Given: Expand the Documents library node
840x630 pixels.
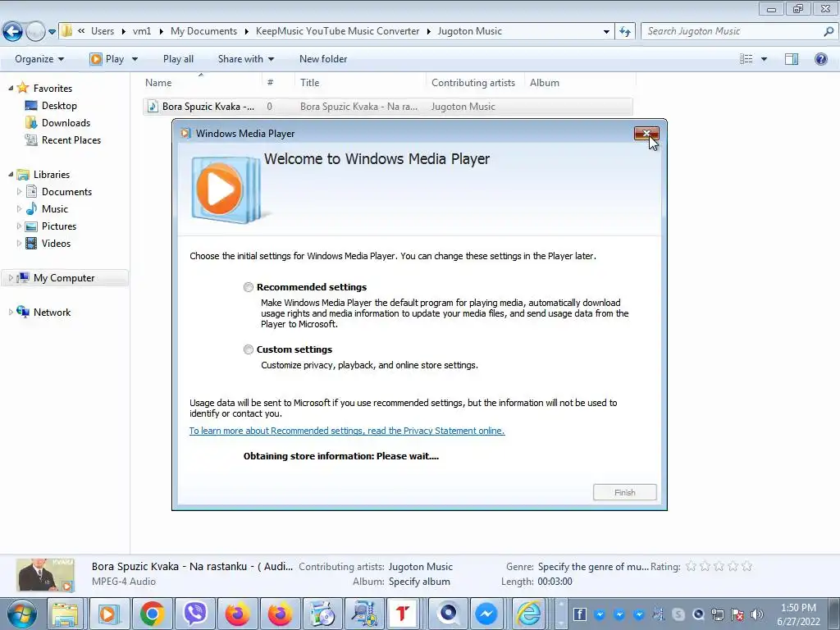Looking at the screenshot, I should (20, 191).
